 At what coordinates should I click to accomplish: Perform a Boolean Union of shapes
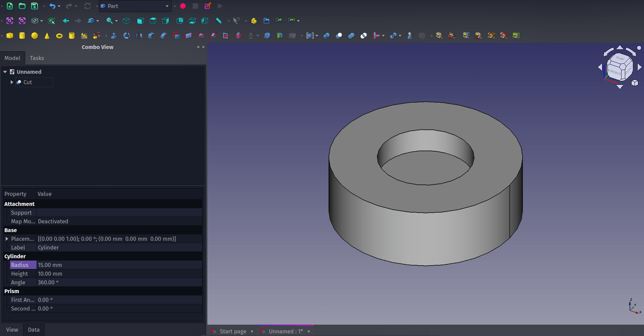tap(351, 36)
